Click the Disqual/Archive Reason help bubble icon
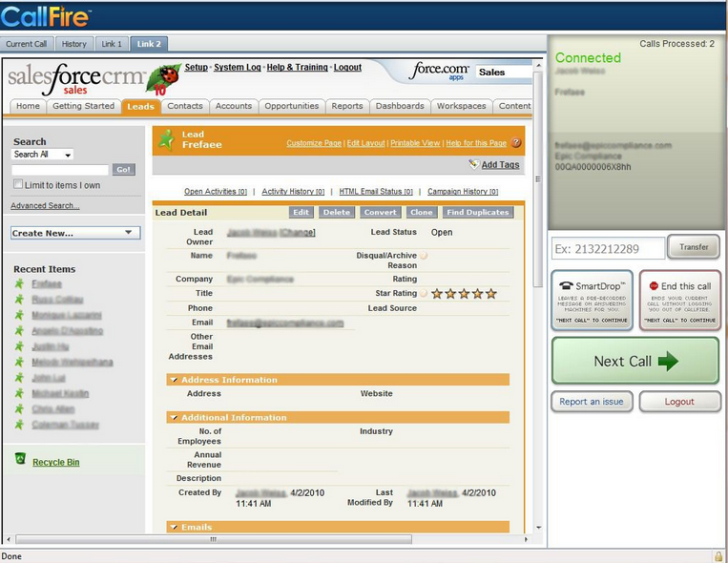The height and width of the screenshot is (563, 728). (x=424, y=256)
